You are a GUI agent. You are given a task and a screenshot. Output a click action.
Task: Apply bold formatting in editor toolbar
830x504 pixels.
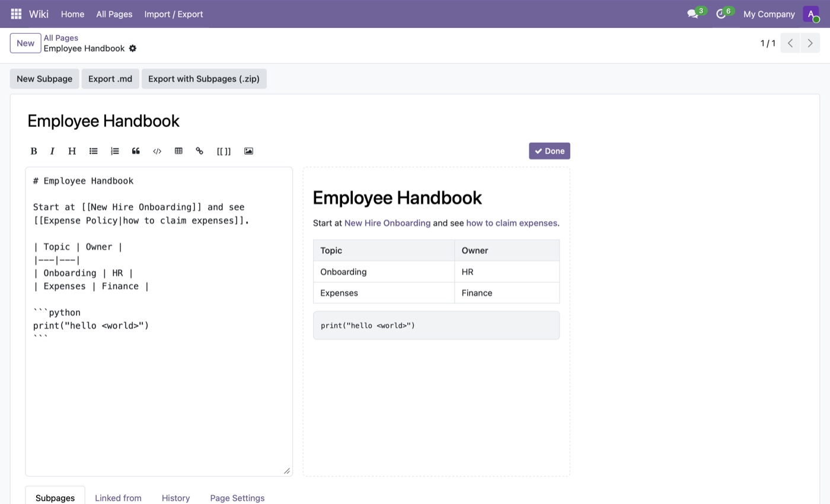tap(34, 151)
